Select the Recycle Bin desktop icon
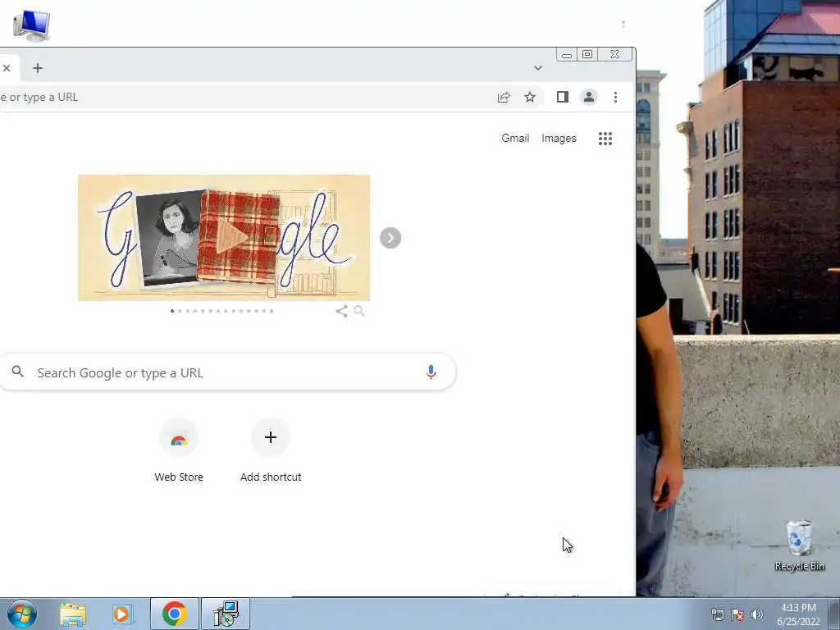Screen dimensions: 840x630 (x=799, y=546)
